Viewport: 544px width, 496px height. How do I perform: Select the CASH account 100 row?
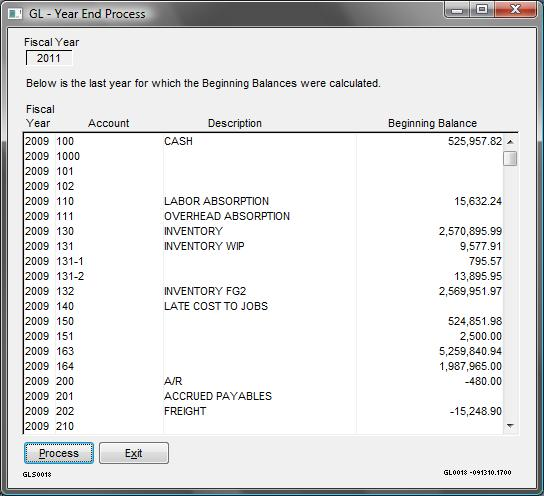[263, 141]
